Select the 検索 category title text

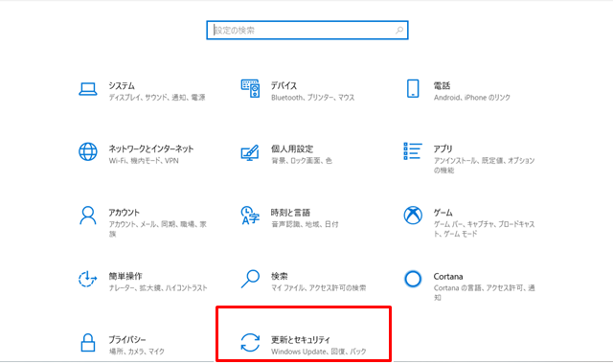[279, 276]
